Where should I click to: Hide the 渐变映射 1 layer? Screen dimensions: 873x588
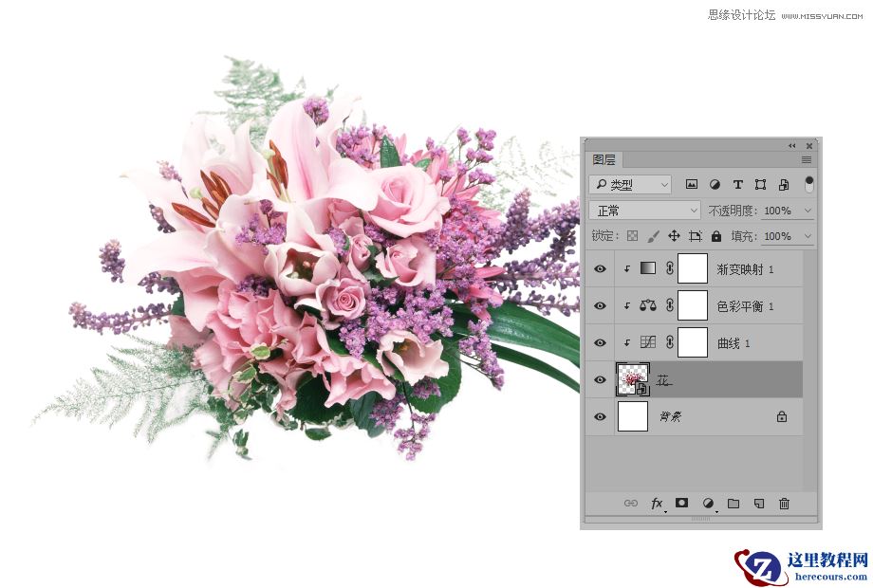600,269
